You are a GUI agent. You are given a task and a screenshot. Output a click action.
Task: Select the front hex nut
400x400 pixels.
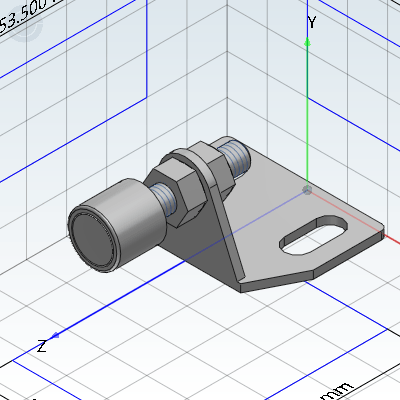(x=176, y=193)
